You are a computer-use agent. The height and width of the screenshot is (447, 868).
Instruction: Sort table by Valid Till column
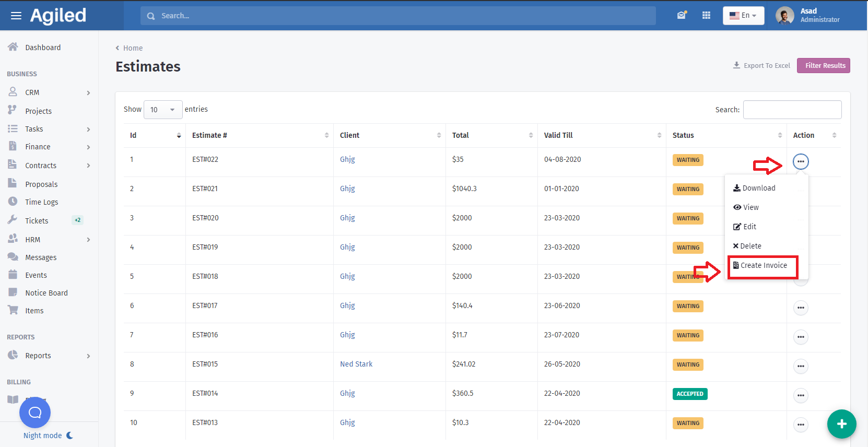[x=602, y=135]
